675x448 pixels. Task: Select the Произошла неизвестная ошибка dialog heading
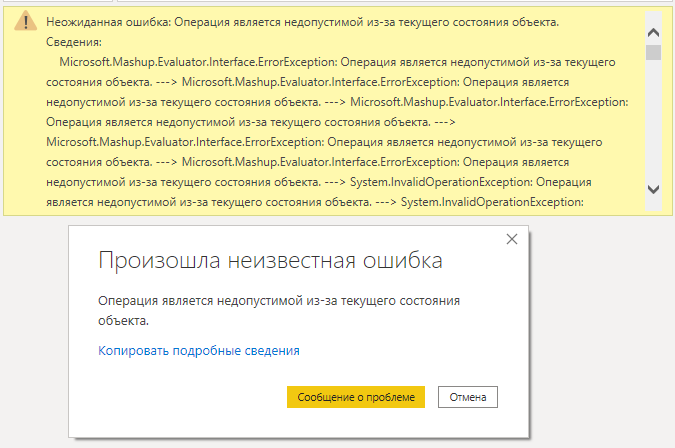[270, 260]
